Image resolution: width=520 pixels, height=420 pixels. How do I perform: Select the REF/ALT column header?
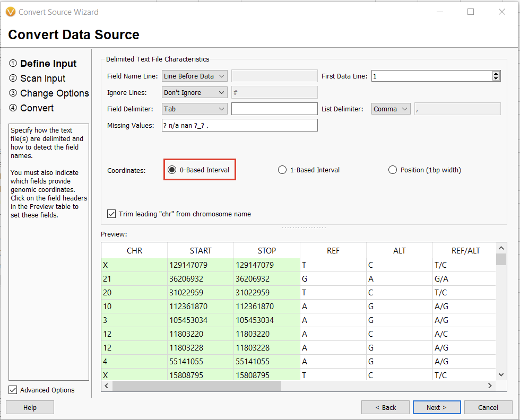coord(464,250)
